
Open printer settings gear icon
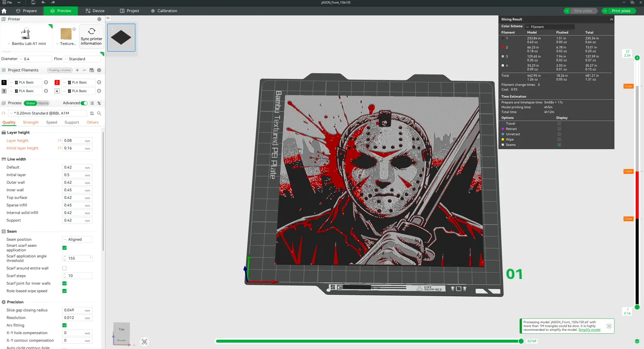[x=99, y=19]
